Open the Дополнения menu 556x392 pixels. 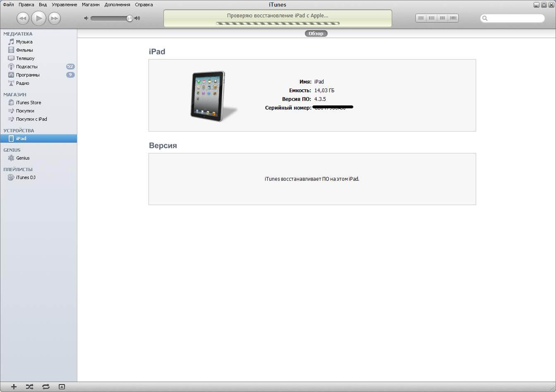(x=117, y=5)
